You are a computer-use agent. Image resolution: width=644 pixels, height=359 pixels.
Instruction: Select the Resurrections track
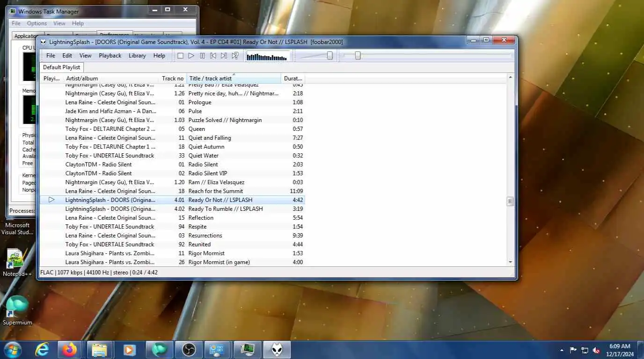coord(172,236)
